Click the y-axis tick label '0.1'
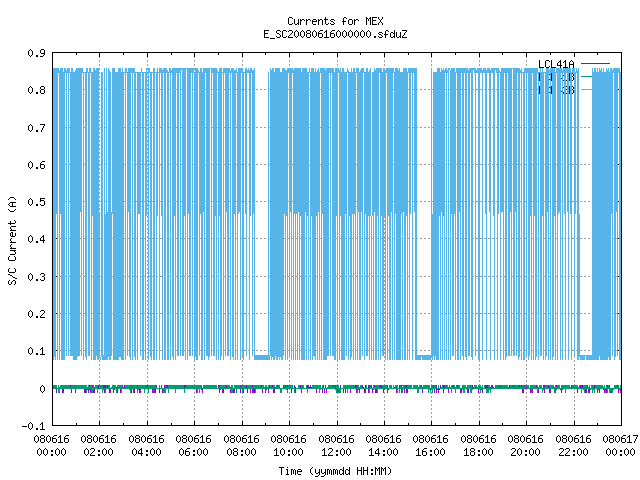Screen dimensions: 640x480 pyautogui.click(x=36, y=351)
